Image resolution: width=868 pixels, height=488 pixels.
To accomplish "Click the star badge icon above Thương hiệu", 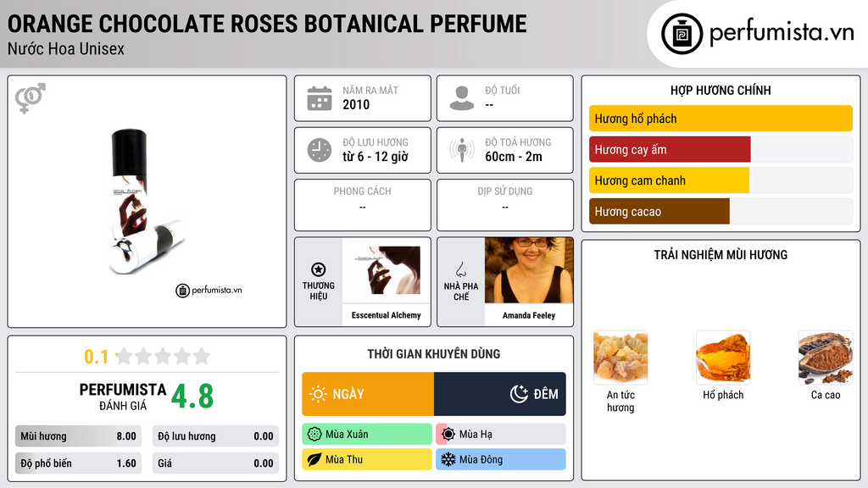I will [319, 269].
